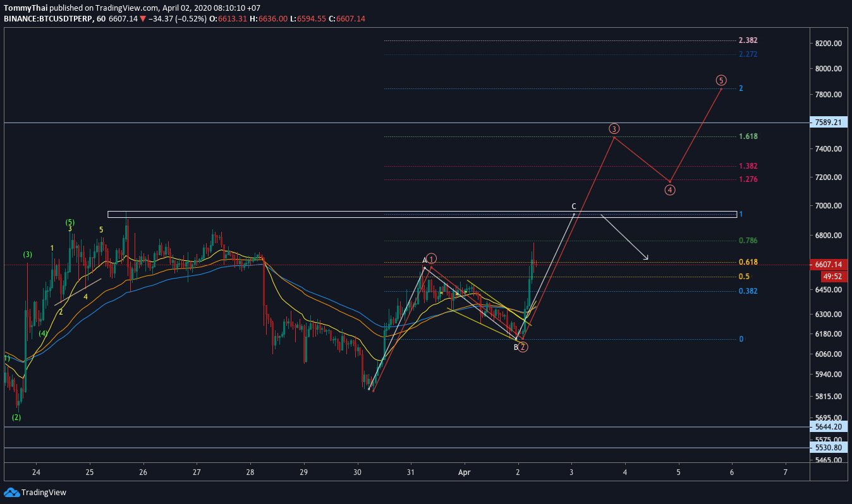Image resolution: width=852 pixels, height=504 pixels.
Task: Click the TommyThai author name
Action: (25, 8)
